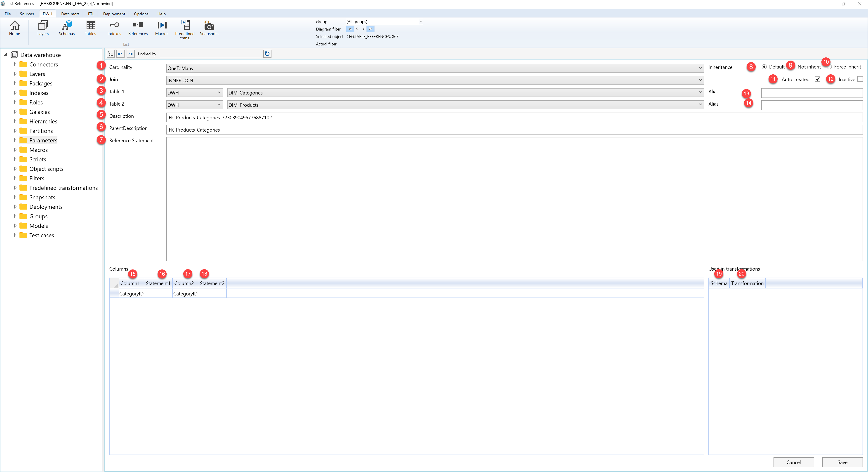Open the Layers list icon
Image resolution: width=868 pixels, height=472 pixels.
[43, 28]
